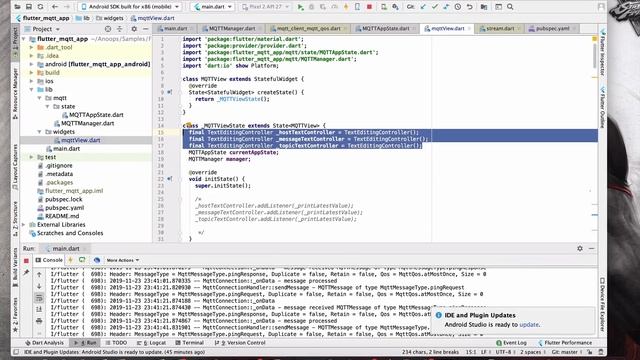Click the lib breadcrumb in navigation bar
Viewport: 640px width, 360px height.
[x=82, y=18]
